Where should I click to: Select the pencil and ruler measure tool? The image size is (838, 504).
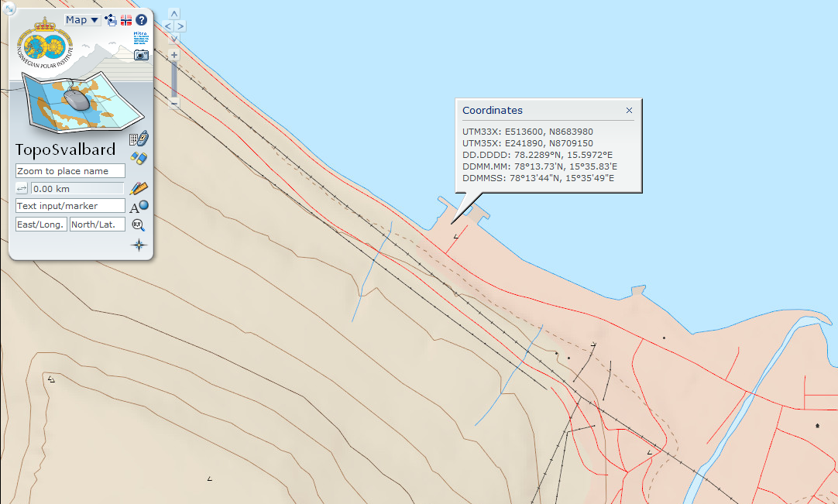(x=139, y=188)
